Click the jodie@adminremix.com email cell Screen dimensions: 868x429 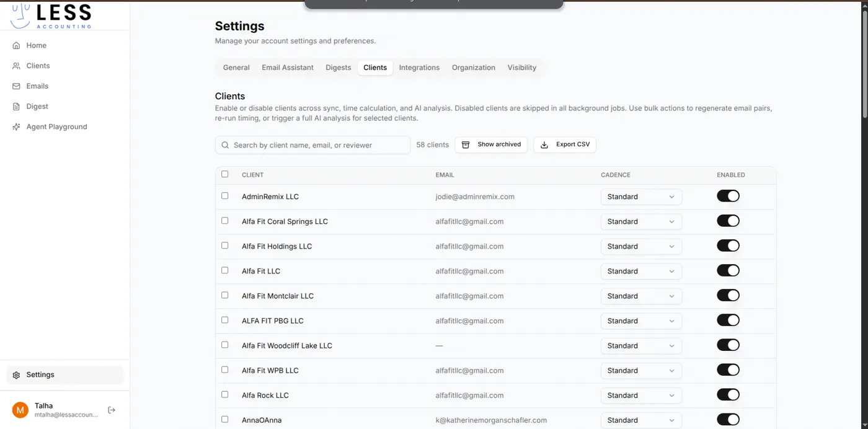475,197
